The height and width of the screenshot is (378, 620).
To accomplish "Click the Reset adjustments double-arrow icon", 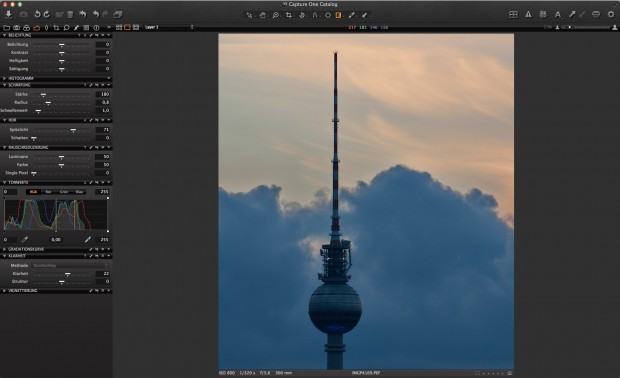I will 83,15.
